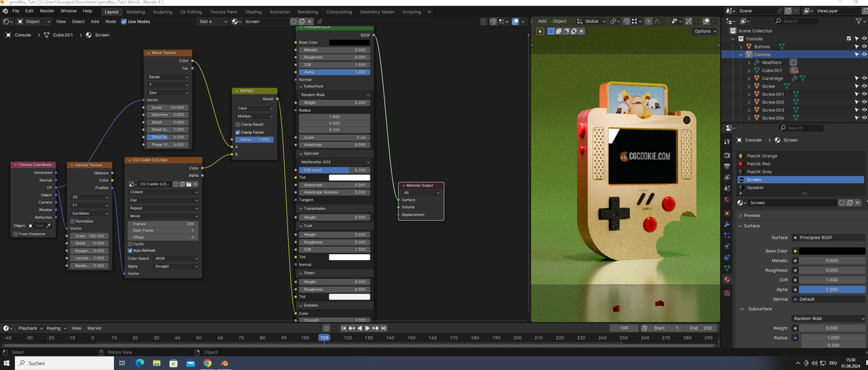Toggle the Console collection exclude checkbox
Screen dimensions: 868x370
(x=849, y=39)
